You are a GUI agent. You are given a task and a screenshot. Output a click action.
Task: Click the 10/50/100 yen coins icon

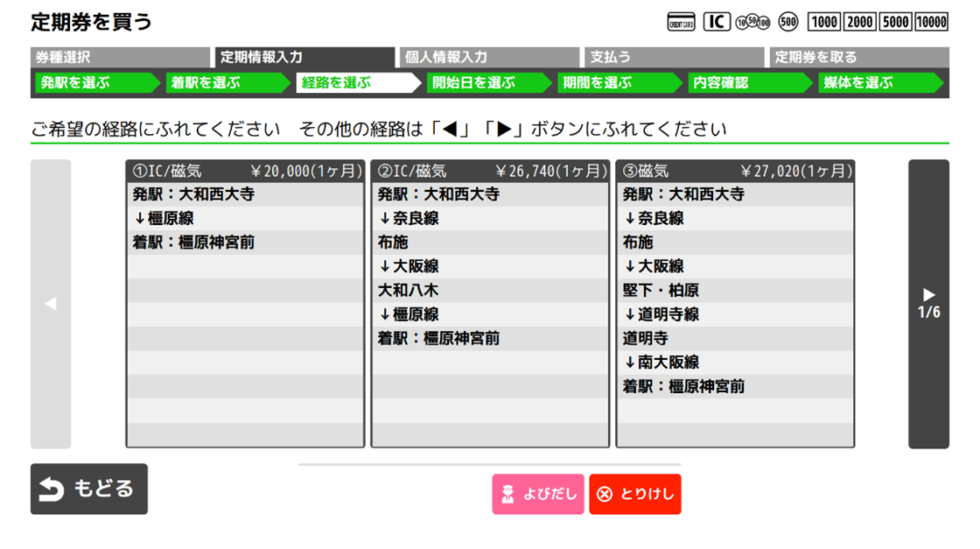point(751,22)
